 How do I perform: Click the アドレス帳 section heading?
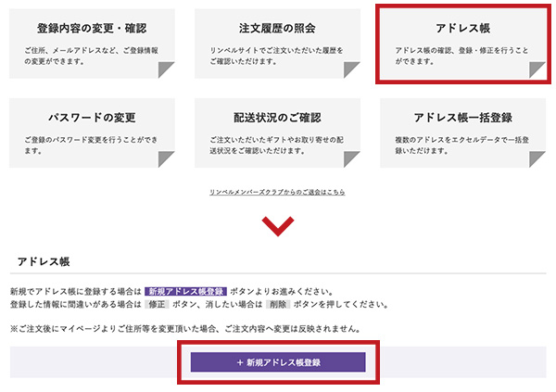coord(44,262)
